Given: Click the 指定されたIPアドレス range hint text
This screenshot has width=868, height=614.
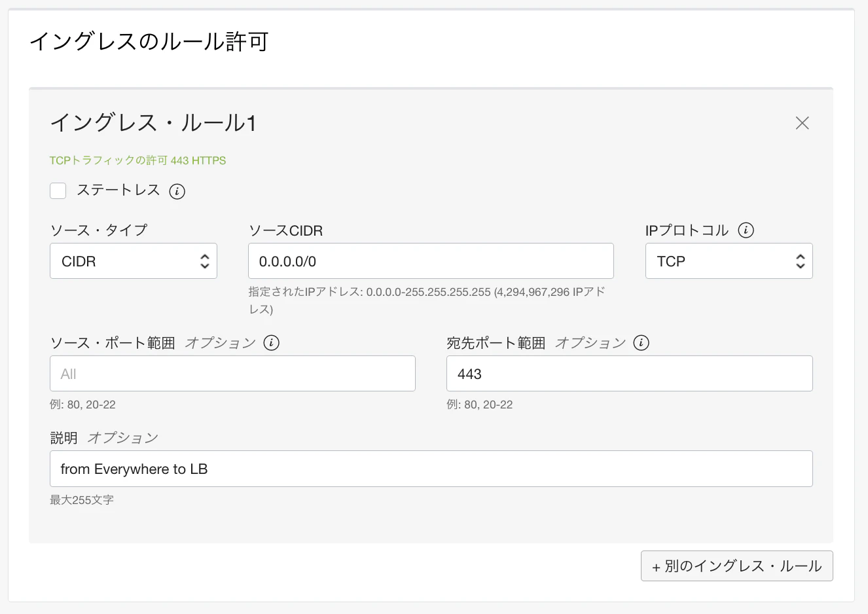Looking at the screenshot, I should pyautogui.click(x=427, y=300).
